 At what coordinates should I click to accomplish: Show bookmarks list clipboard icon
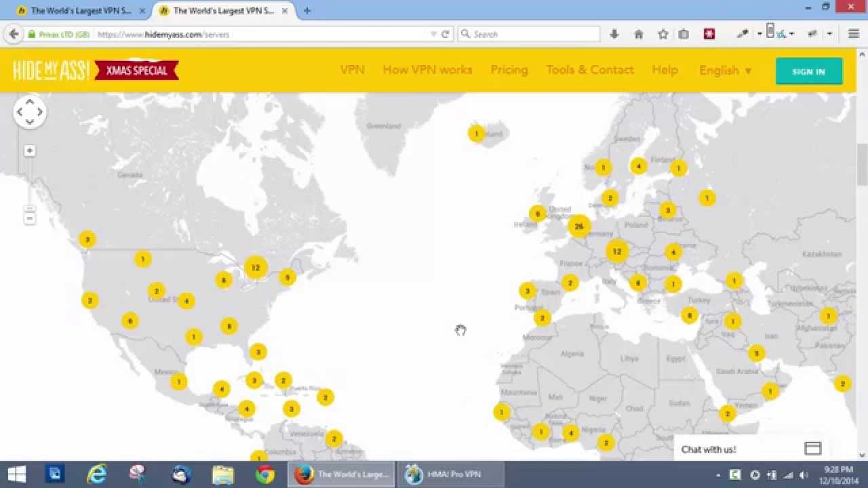tap(684, 34)
